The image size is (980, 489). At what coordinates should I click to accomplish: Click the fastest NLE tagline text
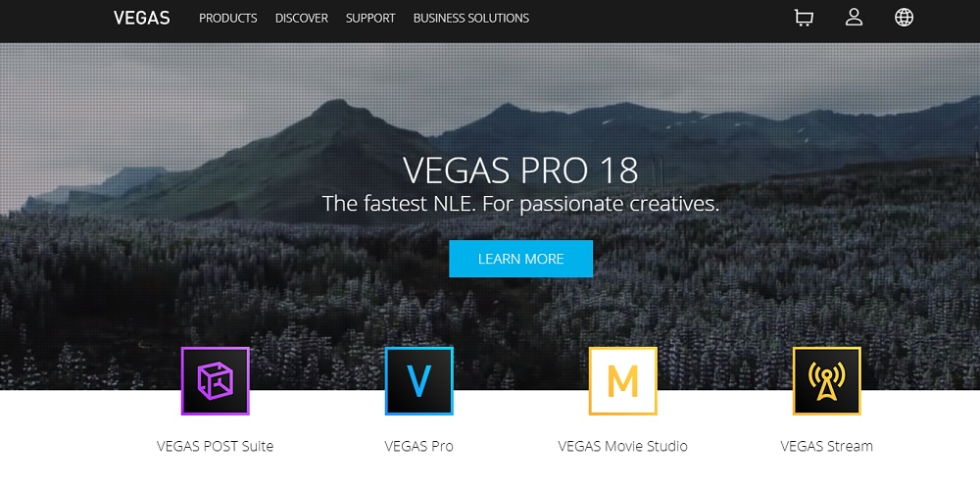520,203
